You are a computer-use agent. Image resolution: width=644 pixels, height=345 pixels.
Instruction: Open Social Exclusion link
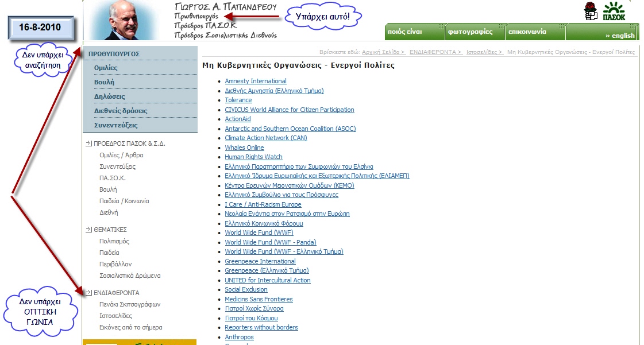(x=246, y=289)
